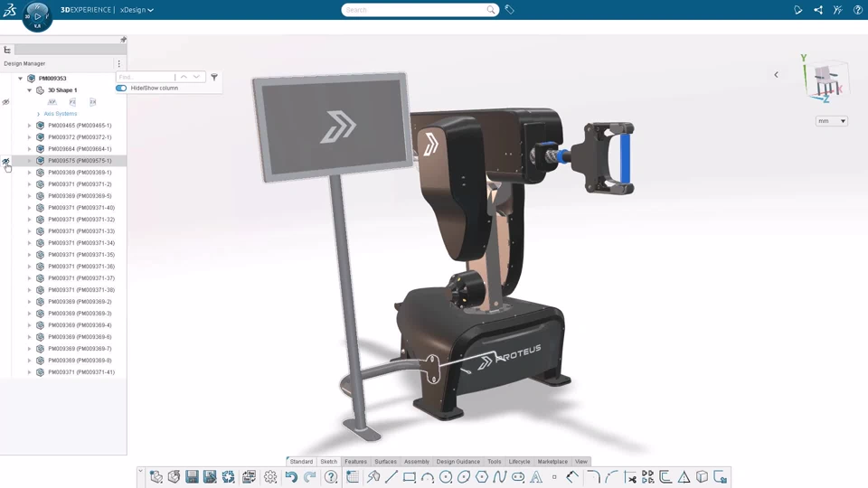Toggle the YZ plane icon under 3D Shape 1
Viewport: 868px width, 488px height.
pyautogui.click(x=72, y=102)
